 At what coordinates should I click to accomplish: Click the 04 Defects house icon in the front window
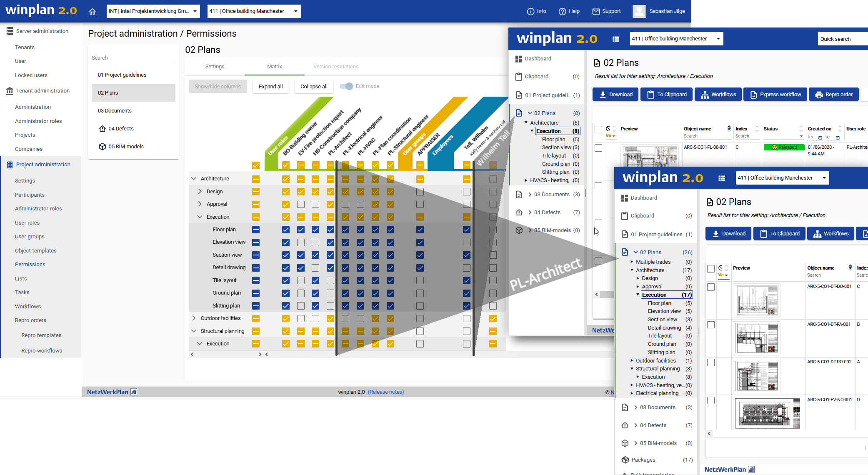pos(625,425)
